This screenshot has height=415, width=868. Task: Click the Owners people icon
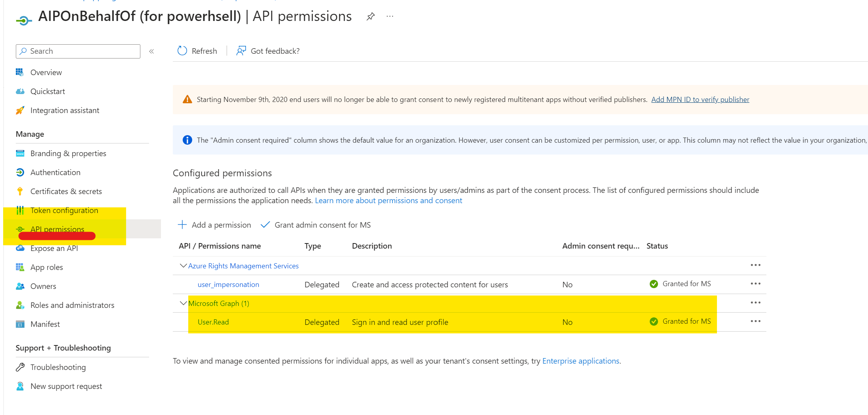[x=20, y=286]
